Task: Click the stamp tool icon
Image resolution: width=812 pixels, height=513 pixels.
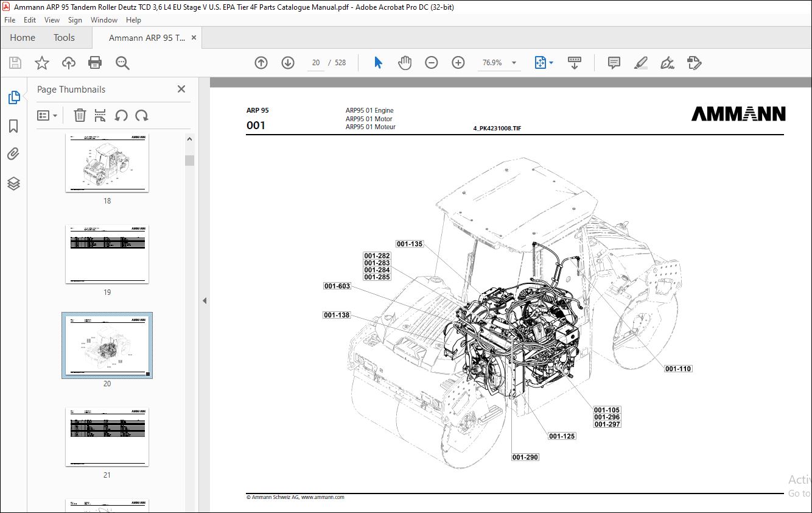Action: 694,63
